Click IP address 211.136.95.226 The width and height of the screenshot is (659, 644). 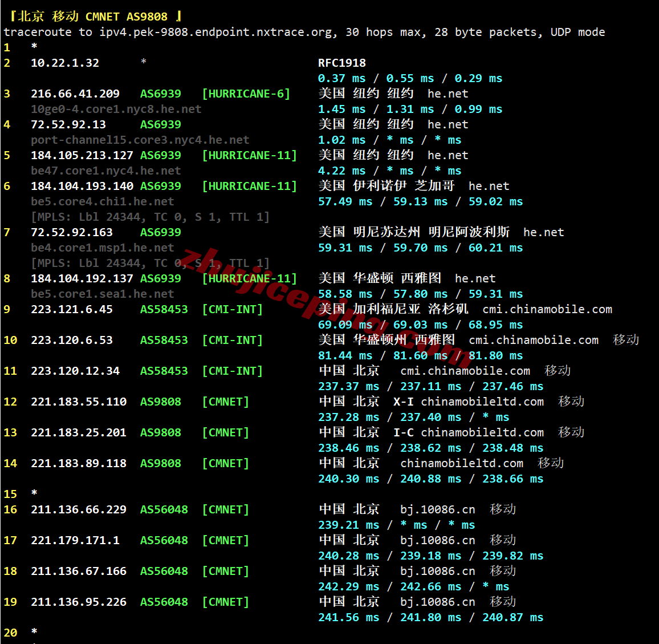(79, 602)
